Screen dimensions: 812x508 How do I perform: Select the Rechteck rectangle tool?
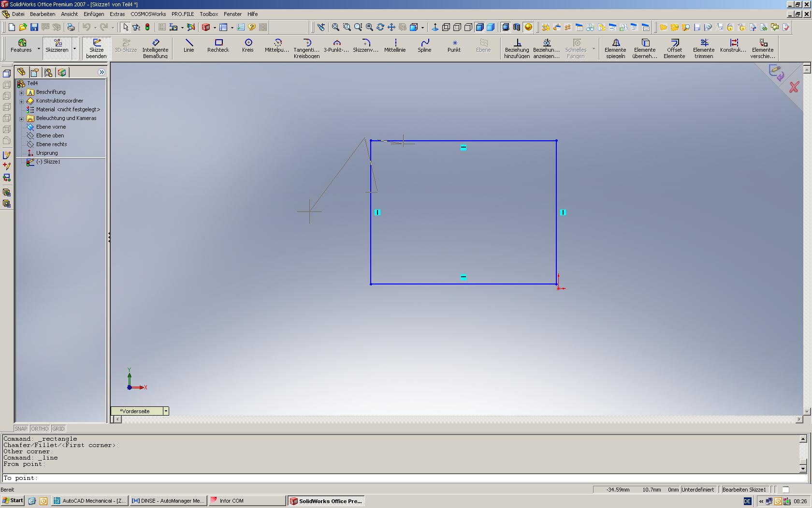[x=218, y=46]
